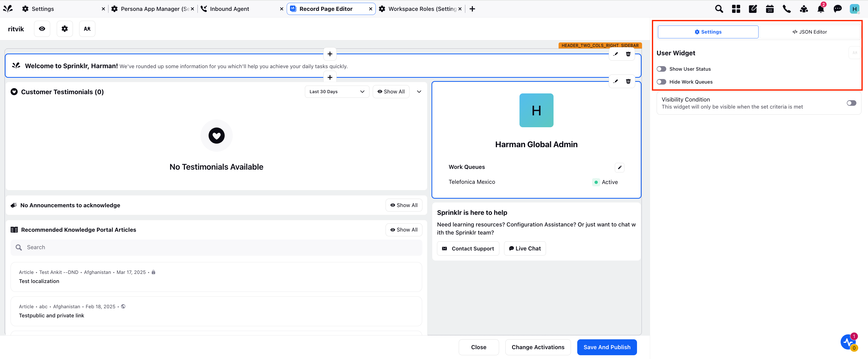
Task: Open the phone dialer icon
Action: [x=787, y=9]
